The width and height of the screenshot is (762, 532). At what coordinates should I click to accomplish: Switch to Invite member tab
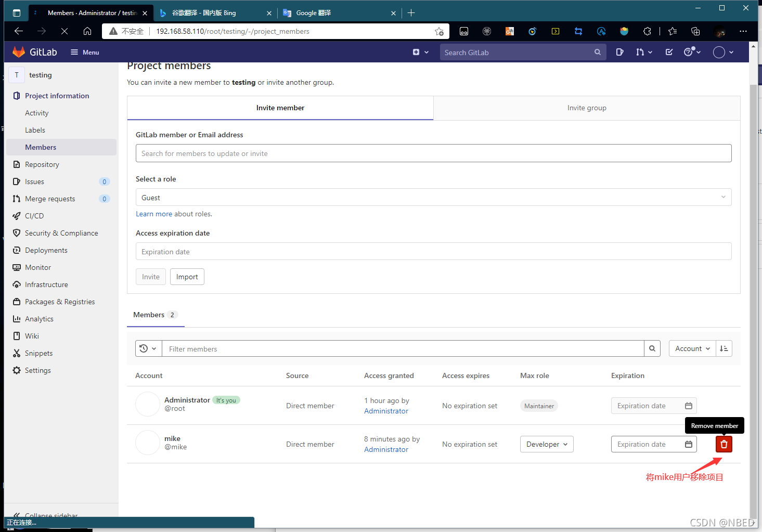click(280, 108)
